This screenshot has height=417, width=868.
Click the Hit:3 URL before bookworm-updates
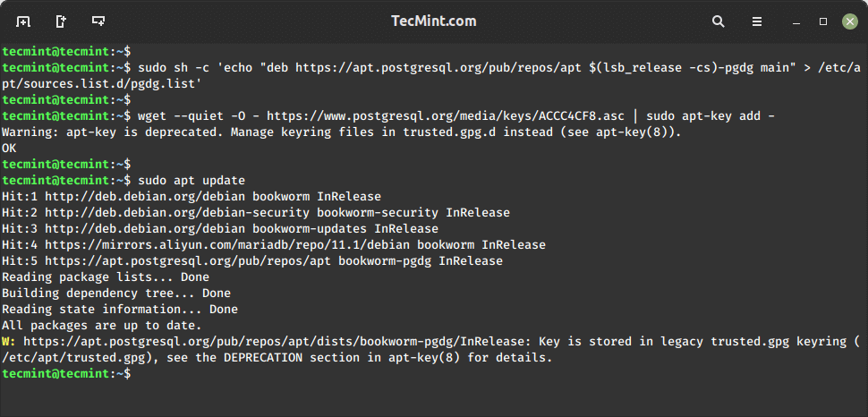tap(145, 229)
